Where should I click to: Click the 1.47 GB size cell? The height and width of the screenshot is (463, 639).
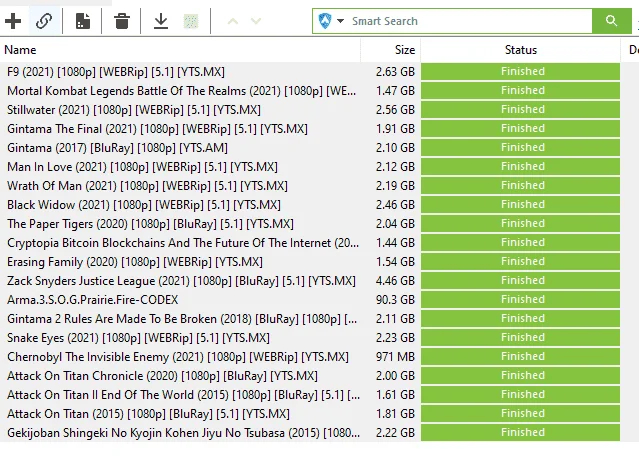click(395, 90)
